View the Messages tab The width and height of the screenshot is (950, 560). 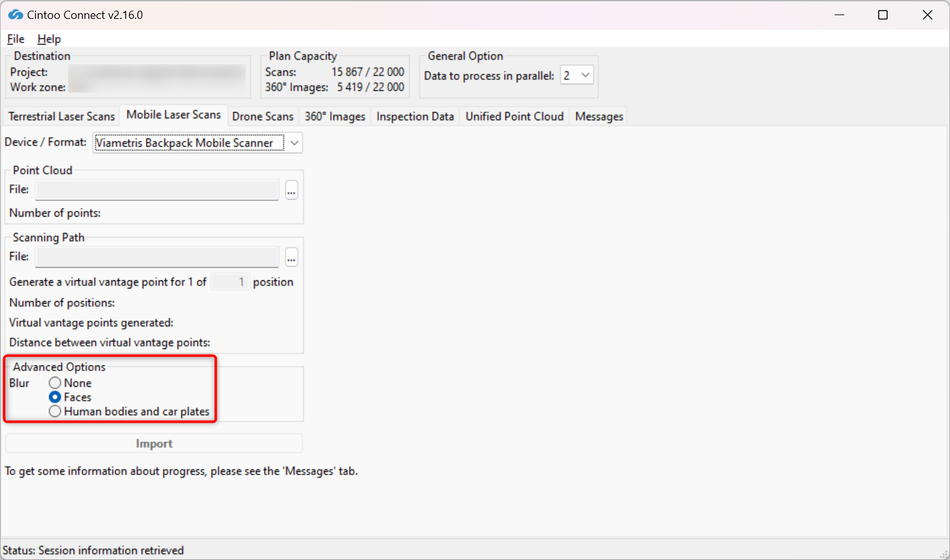click(599, 117)
